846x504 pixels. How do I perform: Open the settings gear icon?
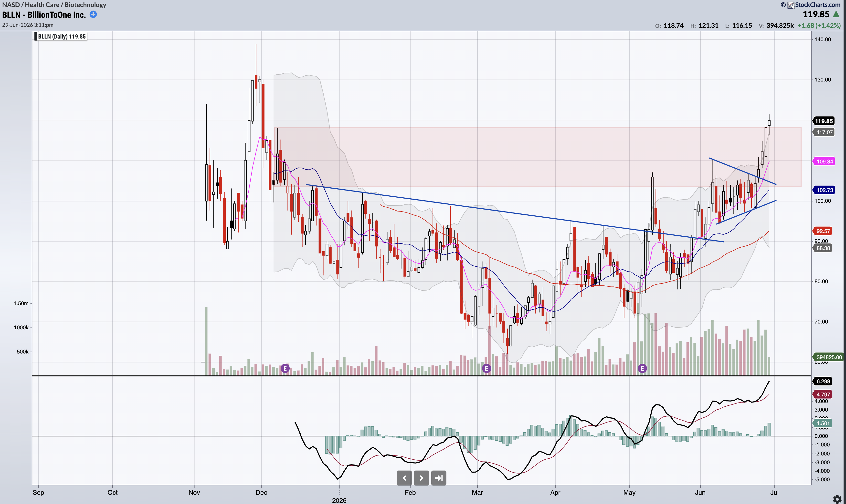pos(837,499)
